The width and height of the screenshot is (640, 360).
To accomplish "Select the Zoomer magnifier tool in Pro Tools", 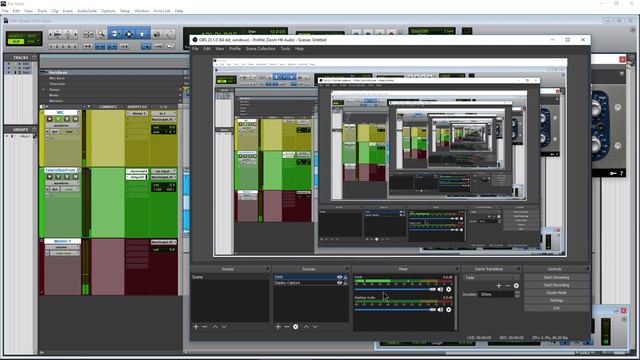I will 101,35.
